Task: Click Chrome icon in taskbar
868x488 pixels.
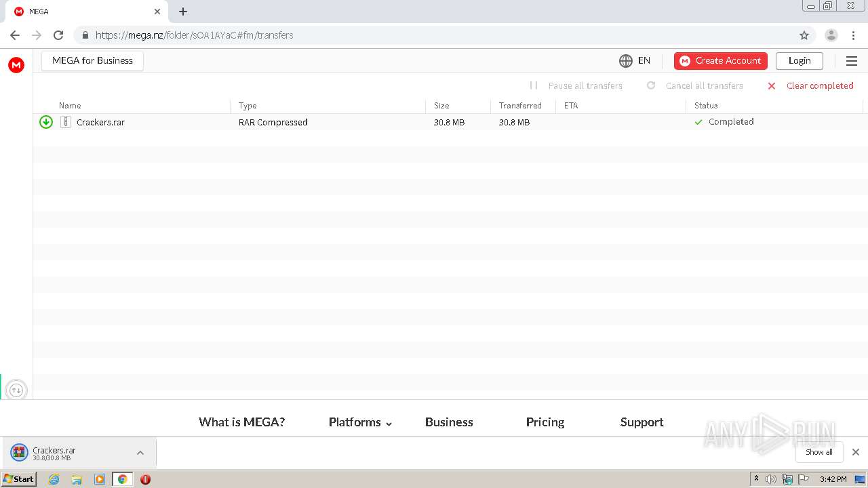Action: (x=123, y=479)
